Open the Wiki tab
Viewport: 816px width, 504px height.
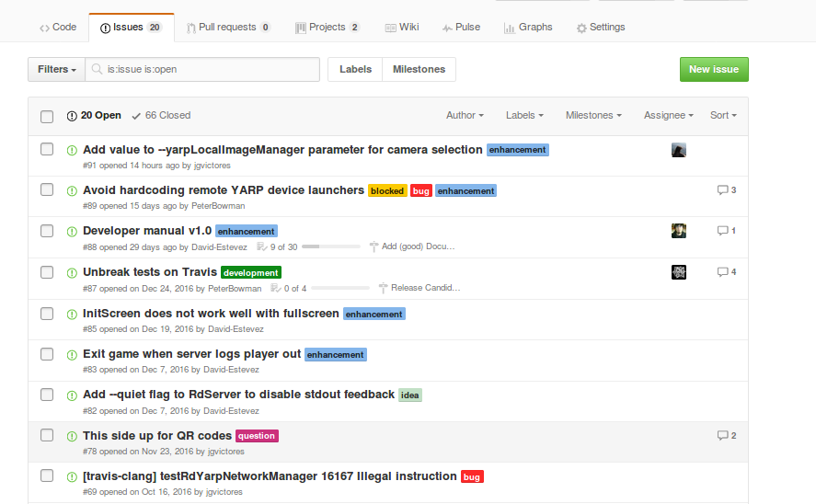[401, 28]
